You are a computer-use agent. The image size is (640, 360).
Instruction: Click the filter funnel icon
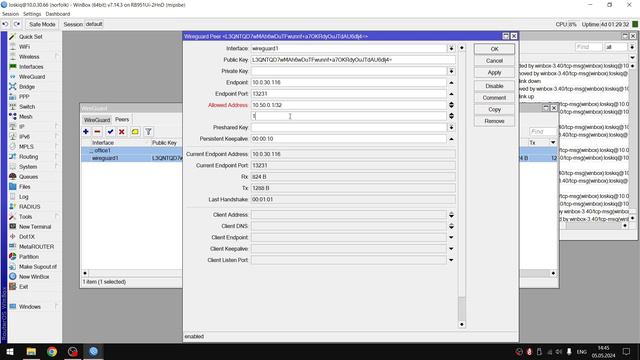(148, 131)
